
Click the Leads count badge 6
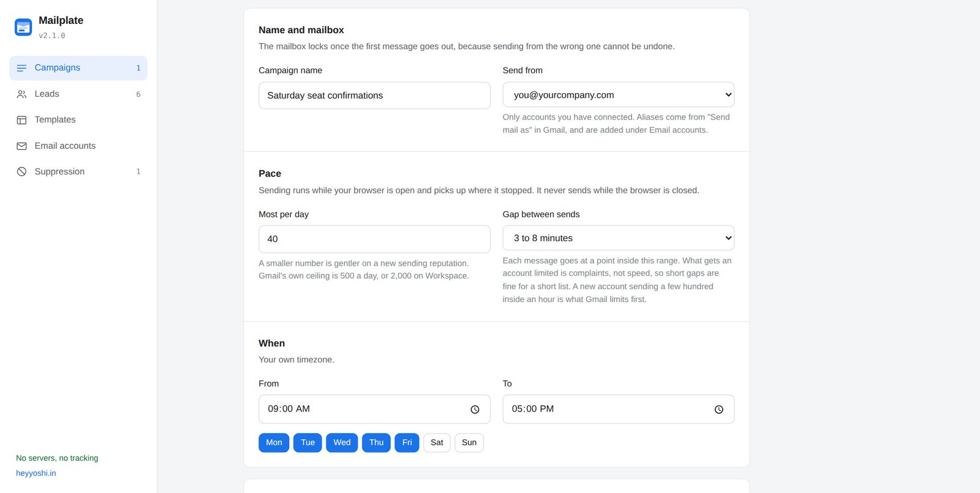[x=138, y=94]
